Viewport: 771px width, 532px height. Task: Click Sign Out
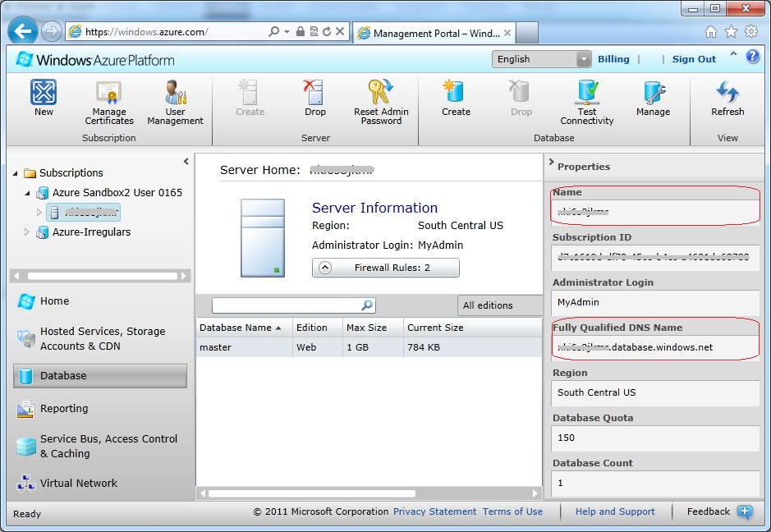pos(694,59)
